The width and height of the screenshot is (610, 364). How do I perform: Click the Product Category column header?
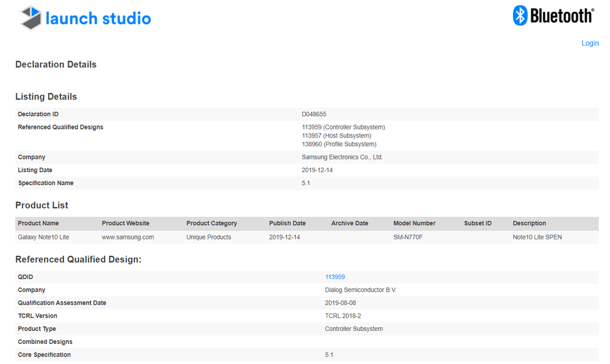point(212,223)
